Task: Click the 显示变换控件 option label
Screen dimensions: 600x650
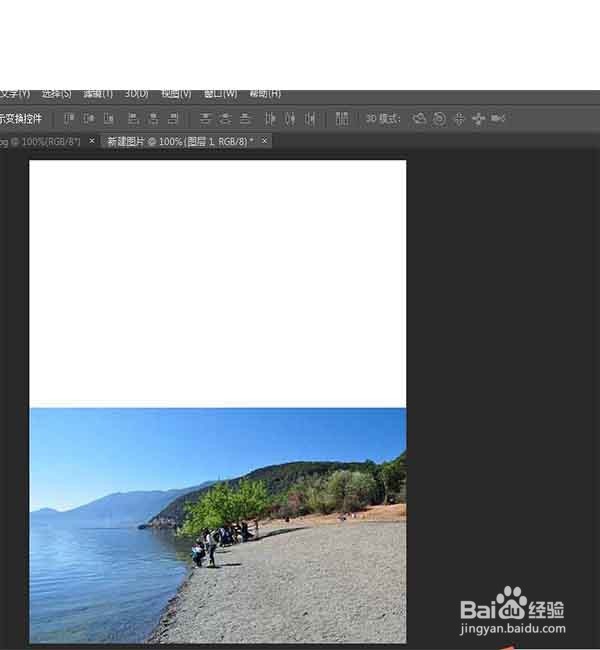Action: tap(21, 119)
